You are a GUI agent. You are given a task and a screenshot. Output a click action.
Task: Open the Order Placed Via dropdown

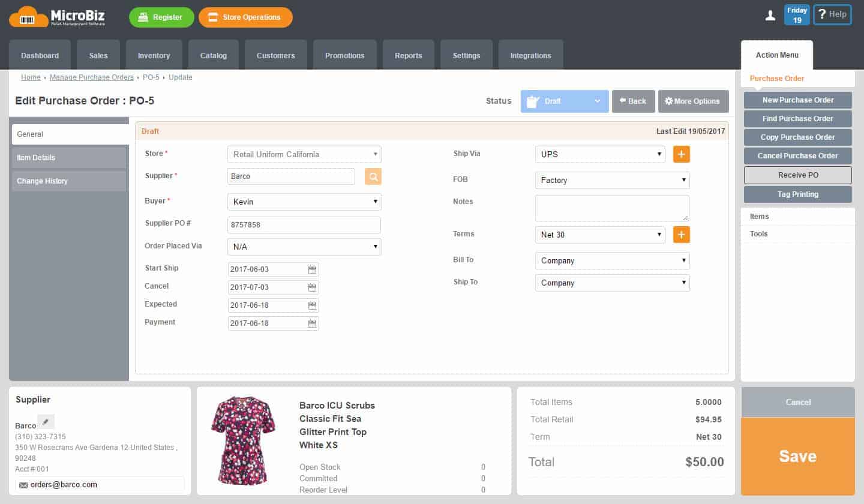coord(304,247)
